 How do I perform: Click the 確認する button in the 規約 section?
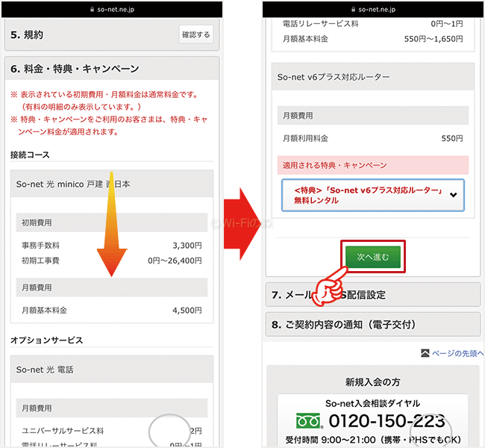coord(195,34)
